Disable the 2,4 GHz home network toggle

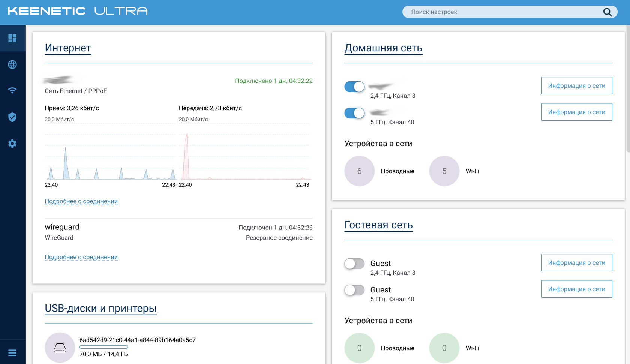(354, 87)
